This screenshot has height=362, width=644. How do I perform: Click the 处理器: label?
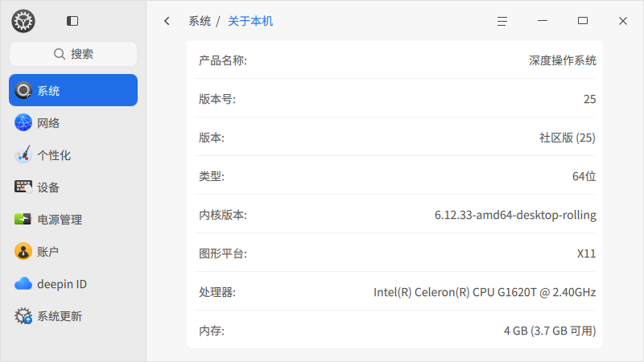[217, 292]
